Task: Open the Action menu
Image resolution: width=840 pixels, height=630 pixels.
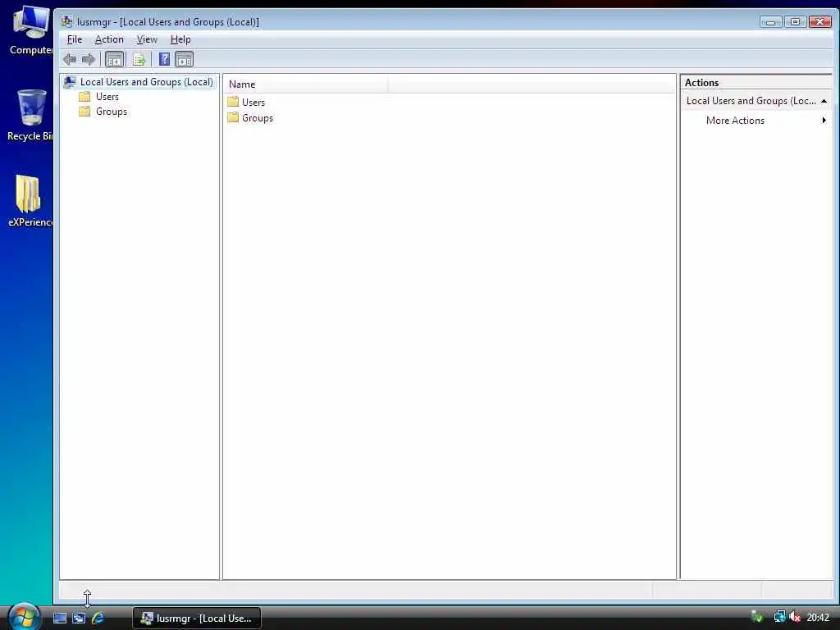Action: tap(109, 39)
